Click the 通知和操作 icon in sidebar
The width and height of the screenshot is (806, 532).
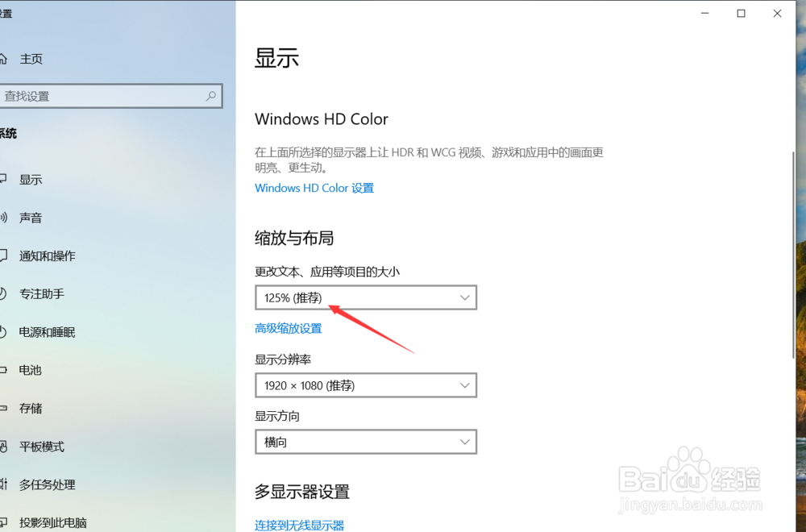tap(3, 256)
